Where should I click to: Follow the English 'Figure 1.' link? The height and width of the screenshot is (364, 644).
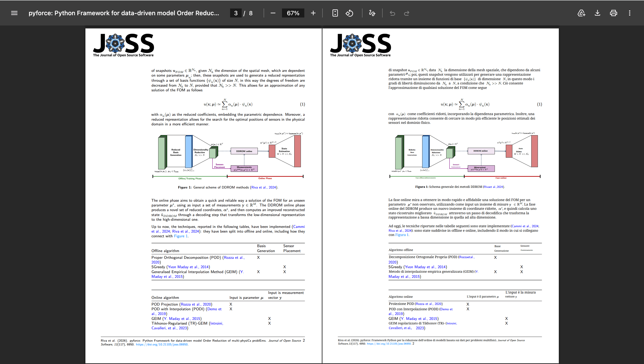181,236
